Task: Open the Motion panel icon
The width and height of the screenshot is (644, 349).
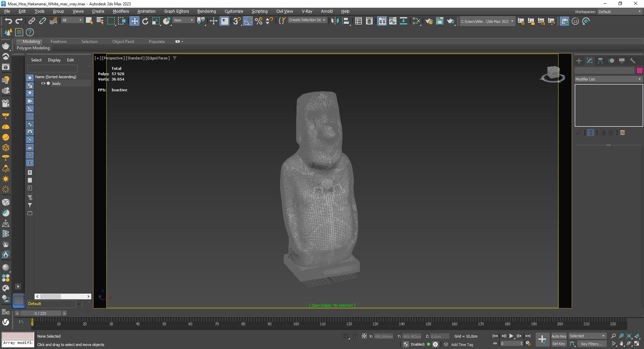Action: [611, 61]
